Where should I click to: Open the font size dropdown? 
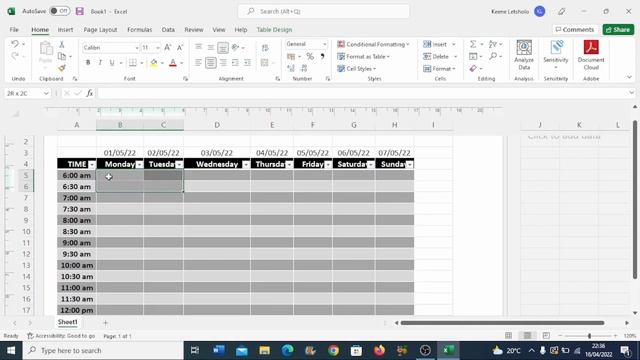point(158,48)
